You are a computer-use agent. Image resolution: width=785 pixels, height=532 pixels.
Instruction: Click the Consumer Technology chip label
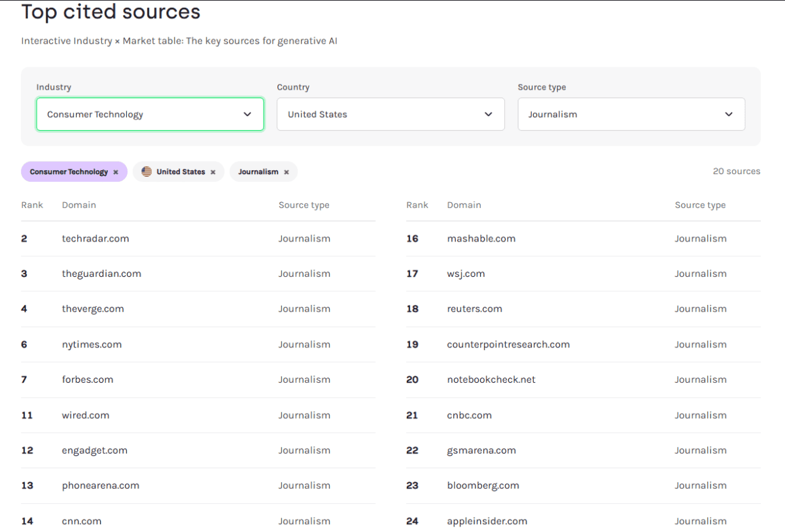pyautogui.click(x=69, y=172)
